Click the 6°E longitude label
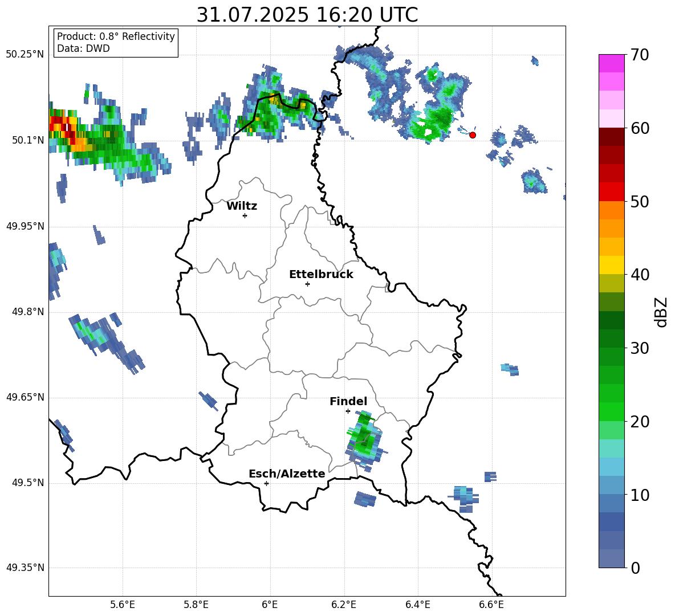 pos(270,605)
